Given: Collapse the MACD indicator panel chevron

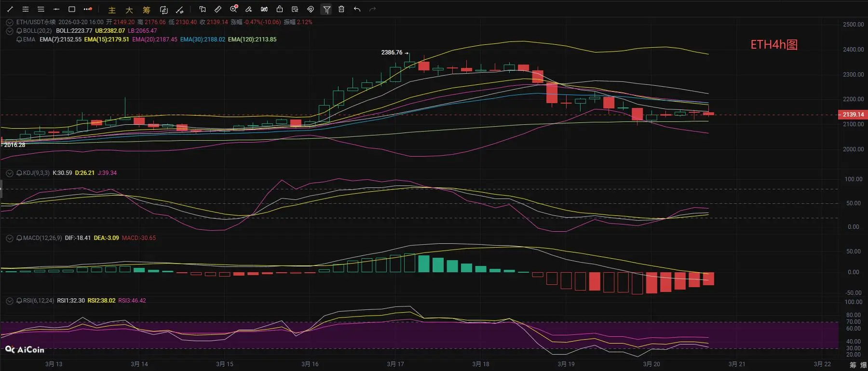Looking at the screenshot, I should tap(10, 238).
